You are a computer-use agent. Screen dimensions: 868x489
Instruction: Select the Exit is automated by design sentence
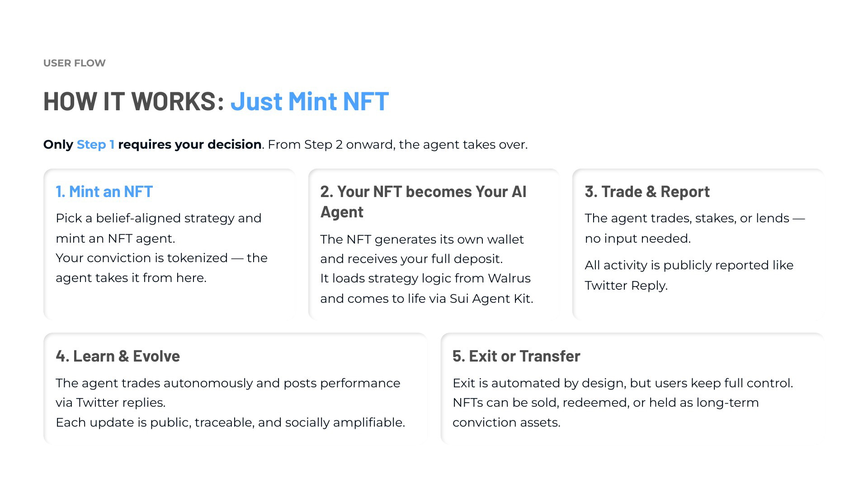(x=623, y=383)
